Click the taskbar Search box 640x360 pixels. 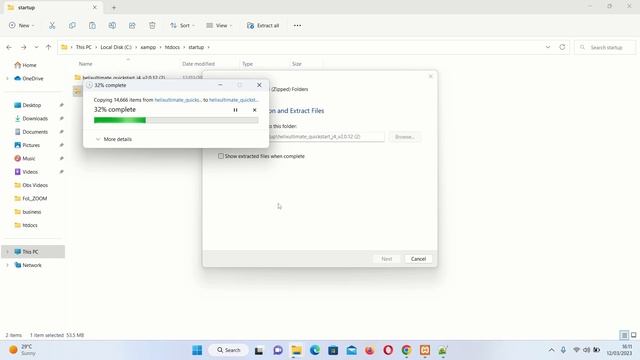click(x=229, y=350)
